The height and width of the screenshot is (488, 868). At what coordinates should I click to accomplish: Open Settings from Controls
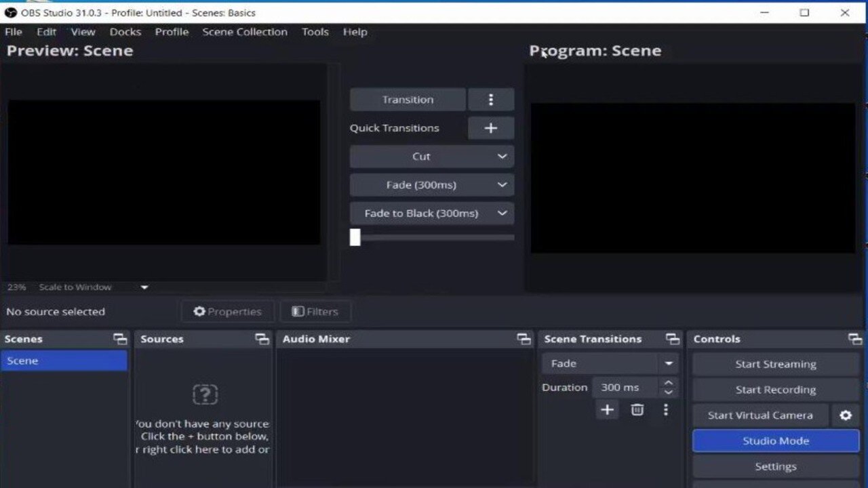pyautogui.click(x=776, y=466)
